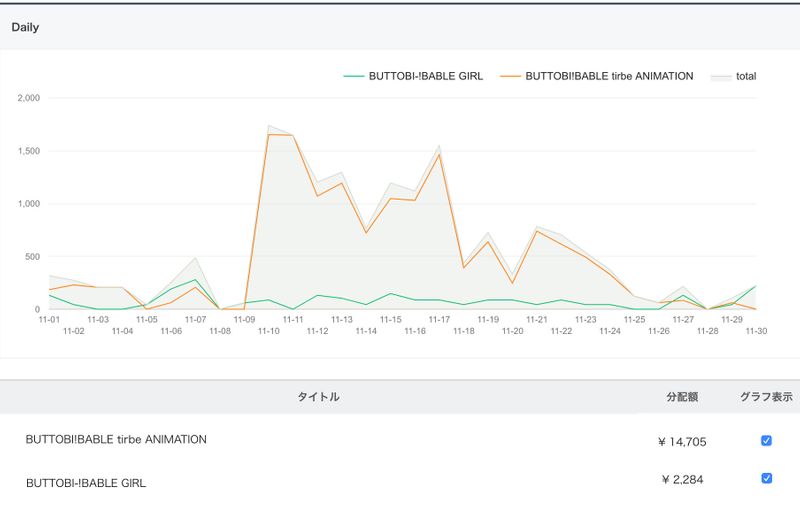Click the 11-30 date label on x-axis
The height and width of the screenshot is (506, 800).
(x=756, y=331)
